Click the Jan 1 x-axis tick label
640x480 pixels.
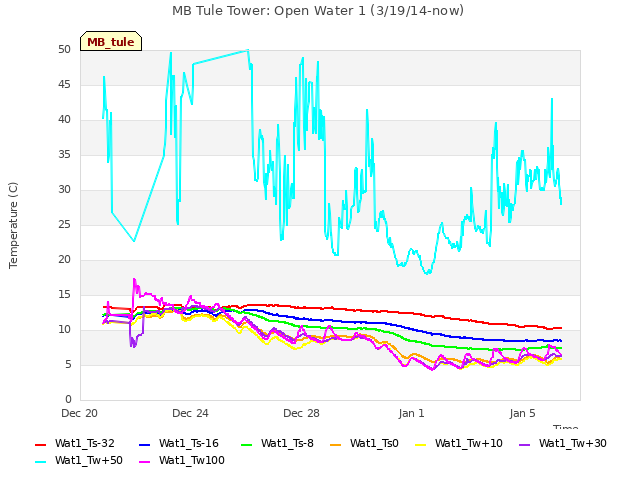coord(411,413)
